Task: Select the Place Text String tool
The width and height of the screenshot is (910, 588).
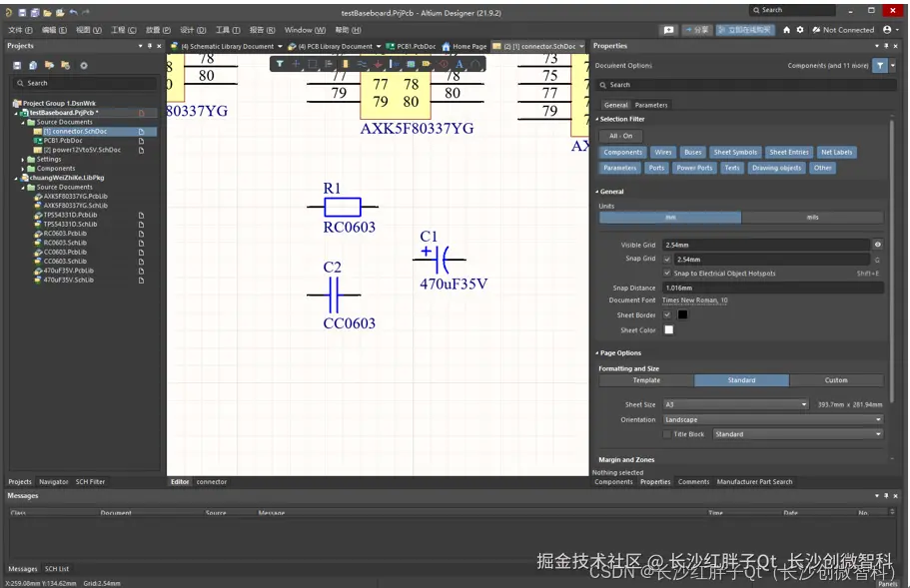Action: point(459,65)
